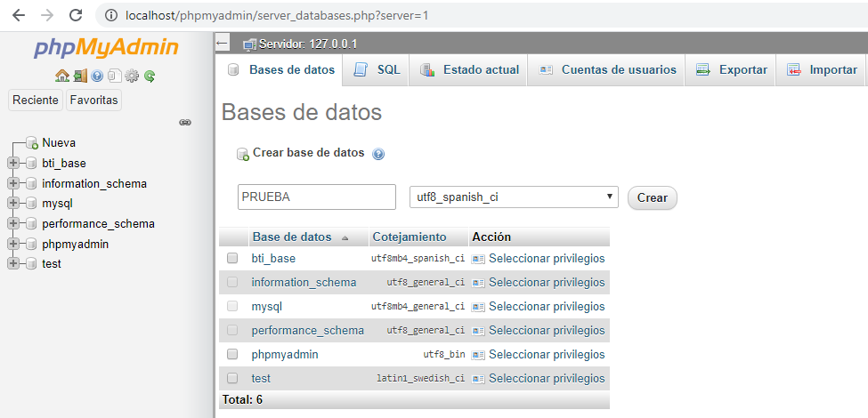Click the Favoritas button

pyautogui.click(x=94, y=100)
